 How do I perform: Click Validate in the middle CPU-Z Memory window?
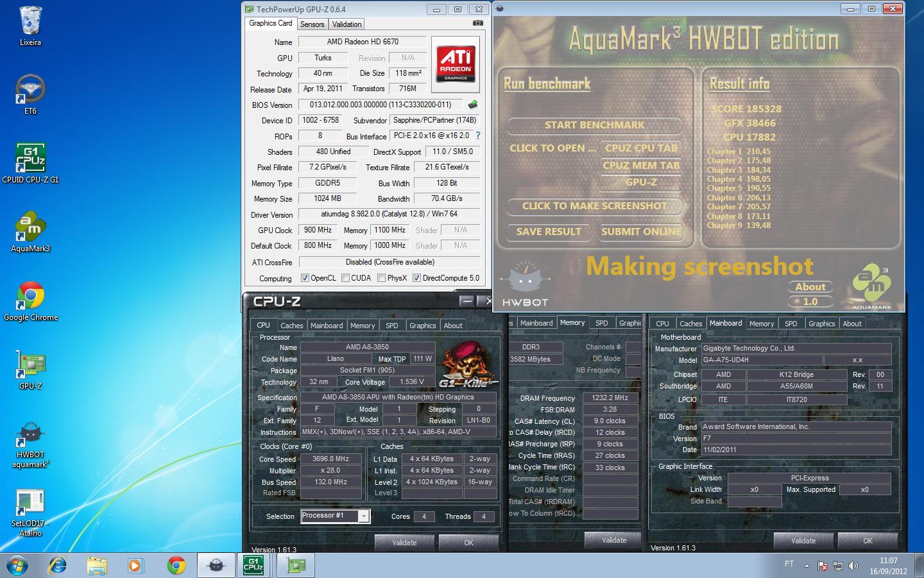tap(613, 540)
